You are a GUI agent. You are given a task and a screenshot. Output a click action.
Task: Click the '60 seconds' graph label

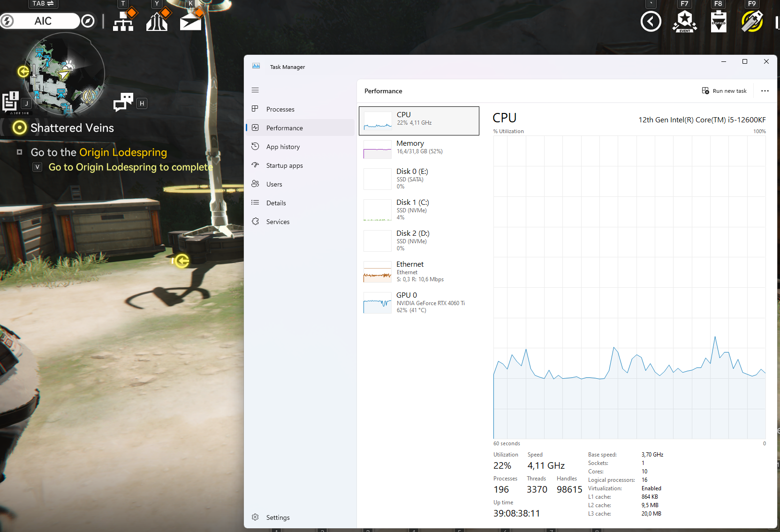coord(507,443)
